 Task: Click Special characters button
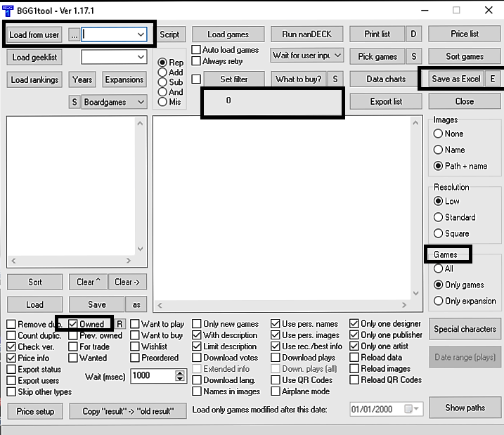tap(465, 329)
